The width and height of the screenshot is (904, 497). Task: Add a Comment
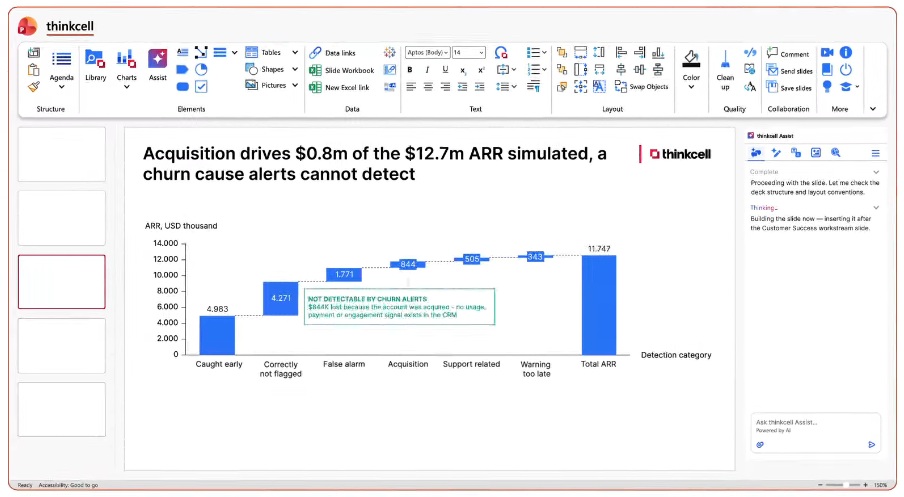[x=788, y=53]
